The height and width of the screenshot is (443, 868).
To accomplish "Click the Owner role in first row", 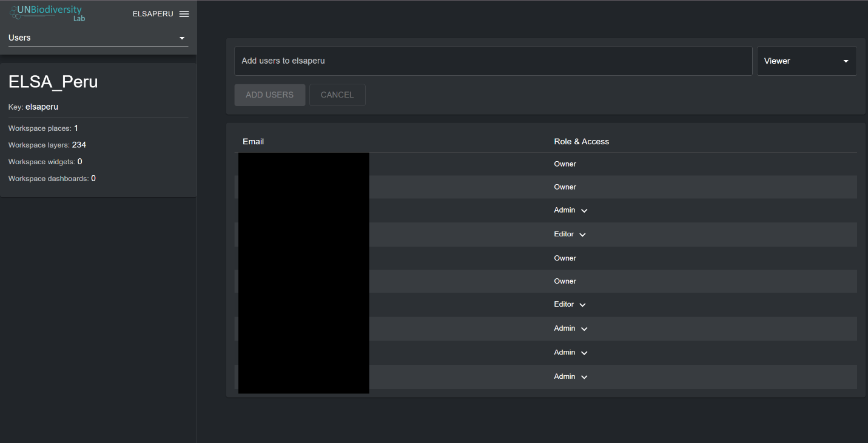I will [x=565, y=164].
